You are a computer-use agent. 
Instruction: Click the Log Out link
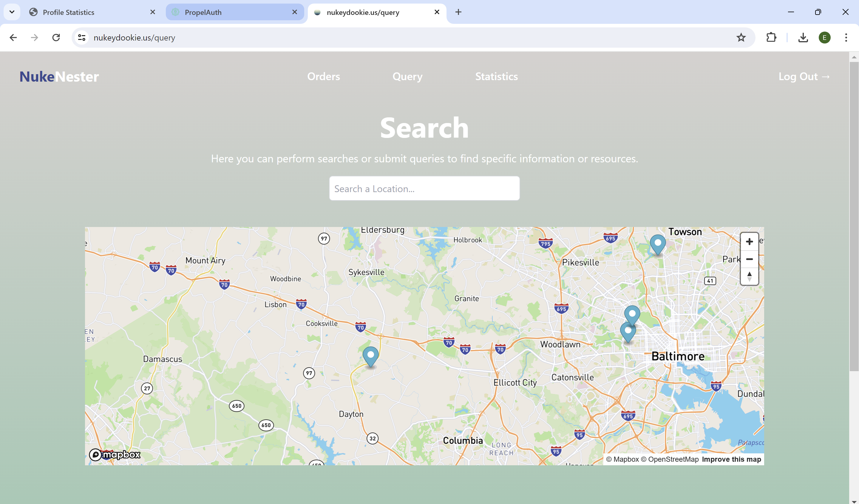(804, 76)
